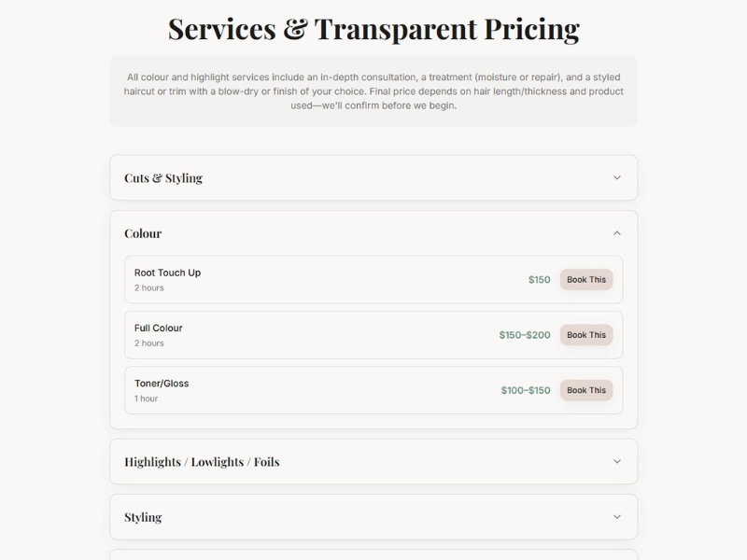This screenshot has height=560, width=747.
Task: Book the Full Colour service
Action: tap(586, 335)
